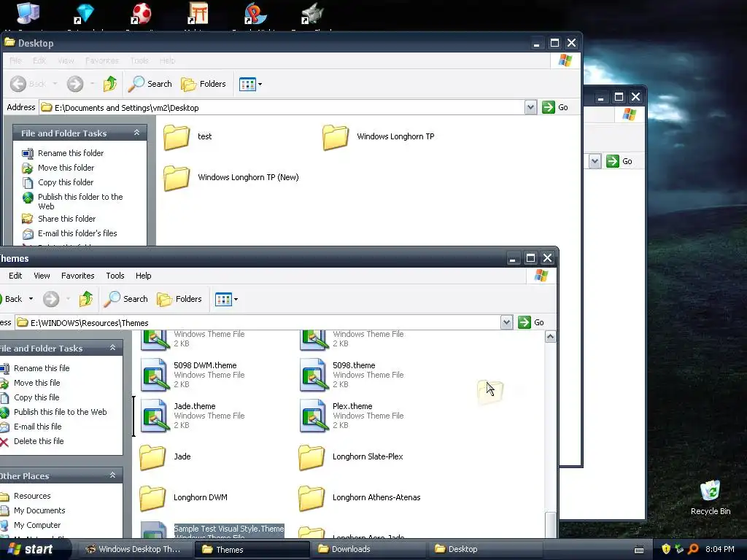
Task: Click scroll up arrow in Themes window
Action: [x=550, y=337]
